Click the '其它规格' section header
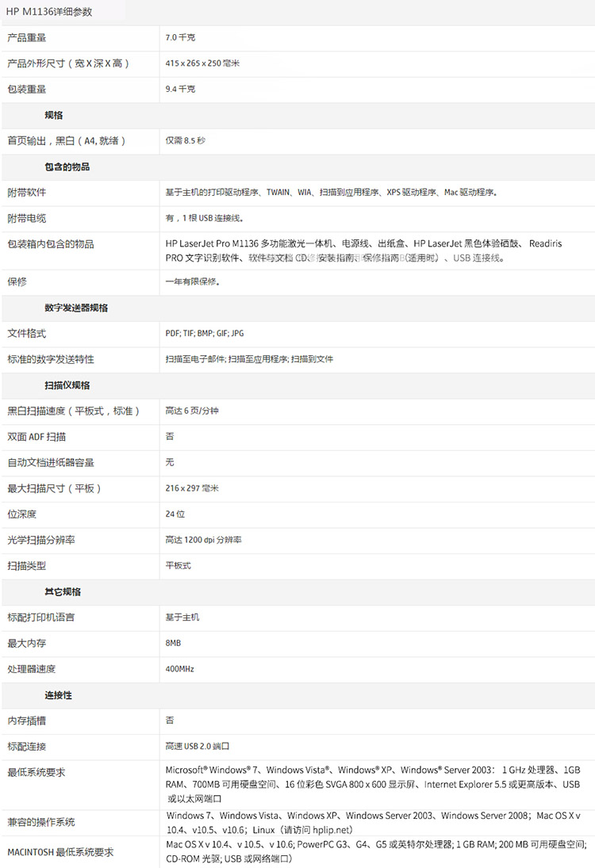The image size is (595, 868). [62, 591]
